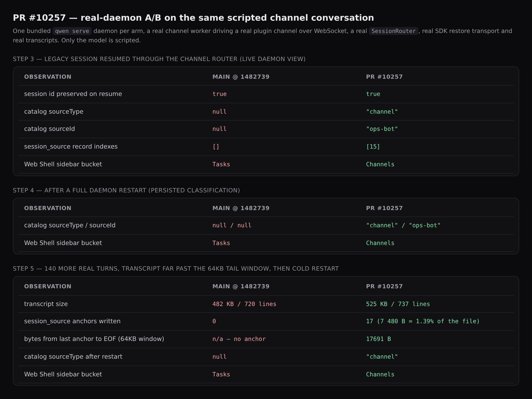The height and width of the screenshot is (399, 532).
Task: Select "session id preserved on resume" row label
Action: coord(73,94)
